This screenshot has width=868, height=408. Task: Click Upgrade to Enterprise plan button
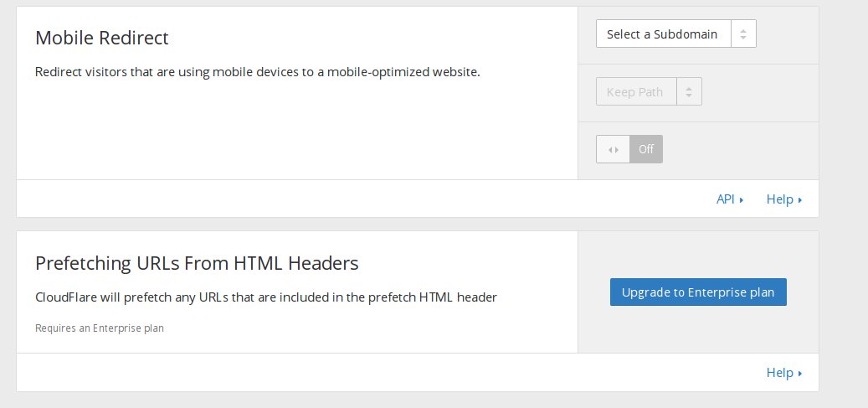pyautogui.click(x=698, y=292)
